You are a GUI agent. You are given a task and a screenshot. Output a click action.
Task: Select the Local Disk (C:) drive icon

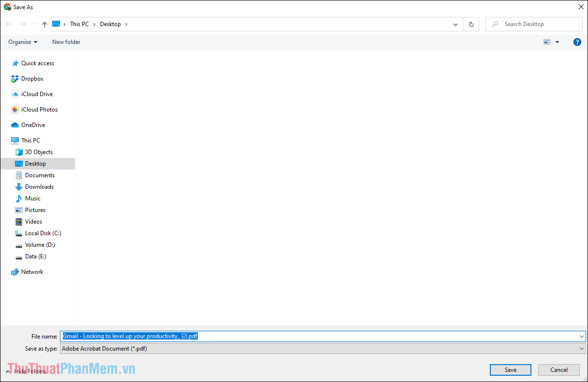click(x=19, y=233)
